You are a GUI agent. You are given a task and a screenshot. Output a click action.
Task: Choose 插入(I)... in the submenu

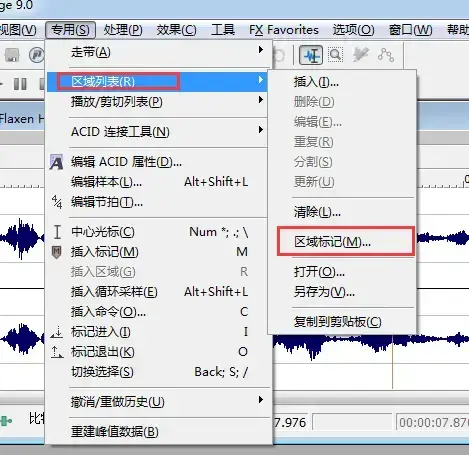pos(342,82)
